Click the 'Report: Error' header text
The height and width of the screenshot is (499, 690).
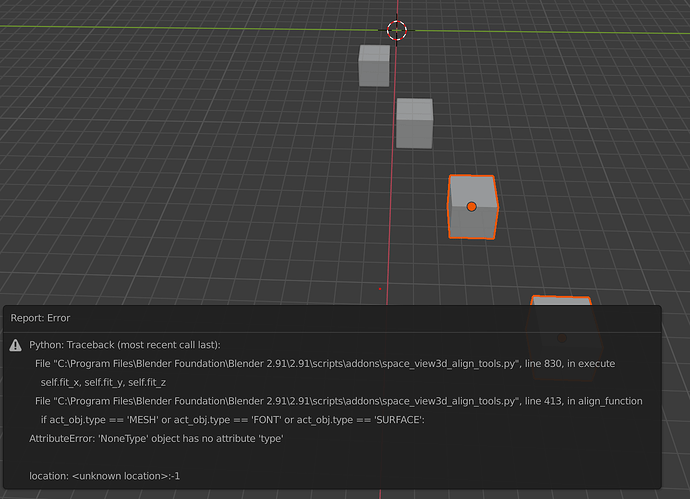40,318
